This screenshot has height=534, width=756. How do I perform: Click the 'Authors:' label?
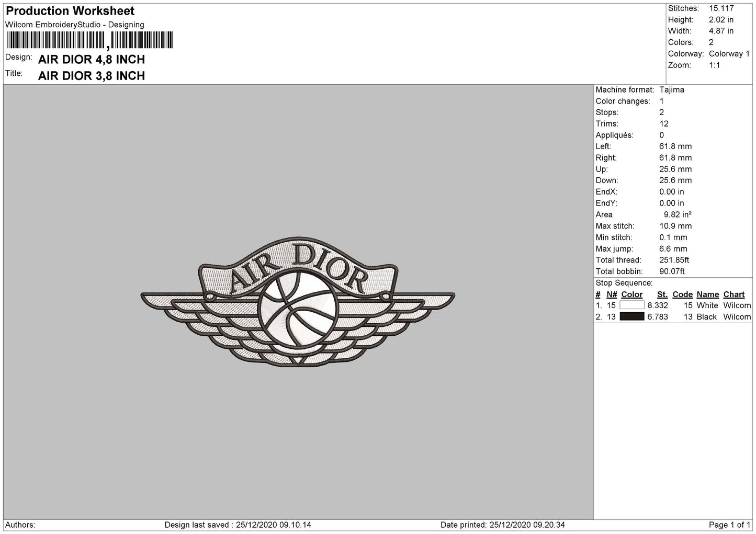20,525
